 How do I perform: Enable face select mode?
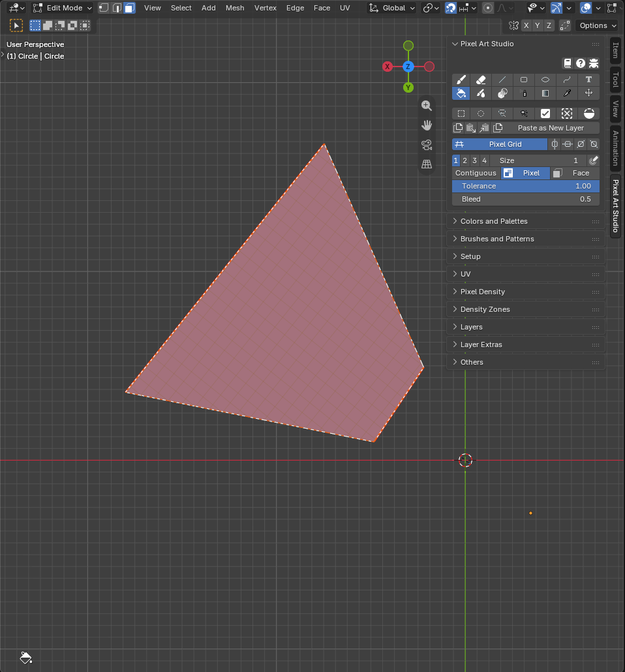[x=129, y=8]
